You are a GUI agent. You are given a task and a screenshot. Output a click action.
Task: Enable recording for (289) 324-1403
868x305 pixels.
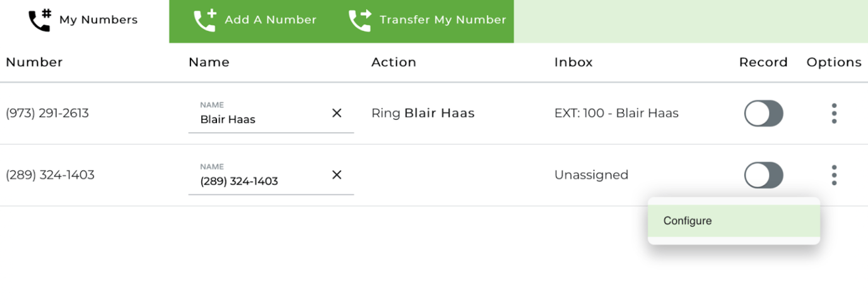tap(763, 176)
